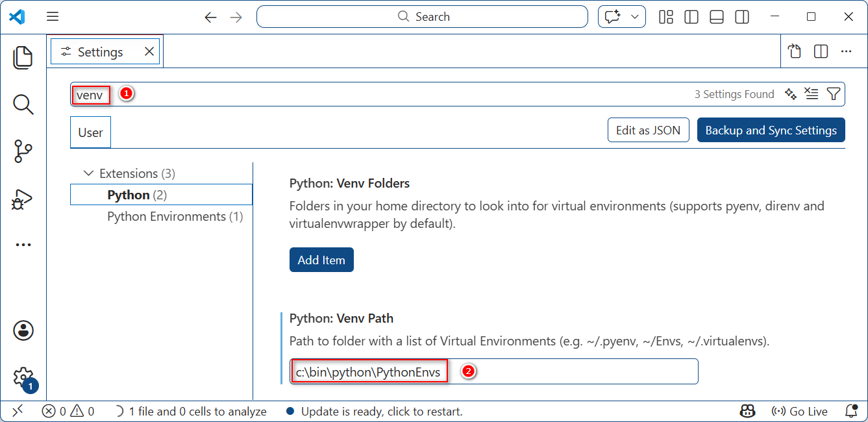Click inside the Python Venv Path input field

[493, 371]
